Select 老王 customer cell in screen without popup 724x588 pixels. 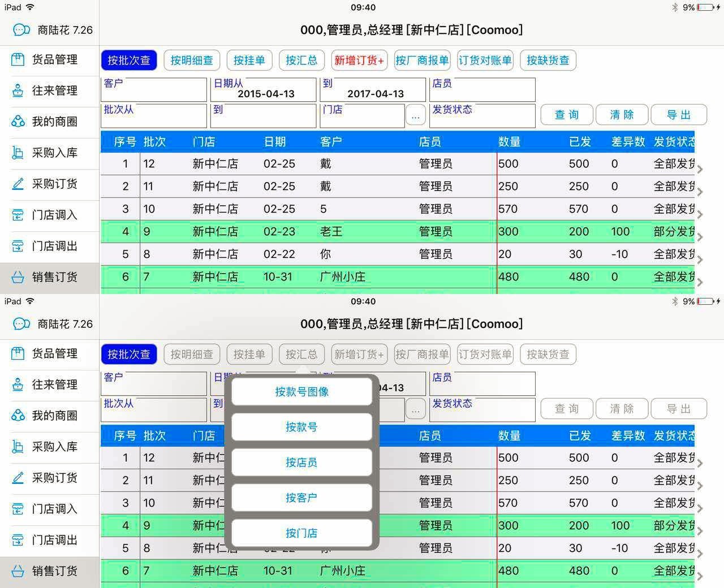coord(331,231)
